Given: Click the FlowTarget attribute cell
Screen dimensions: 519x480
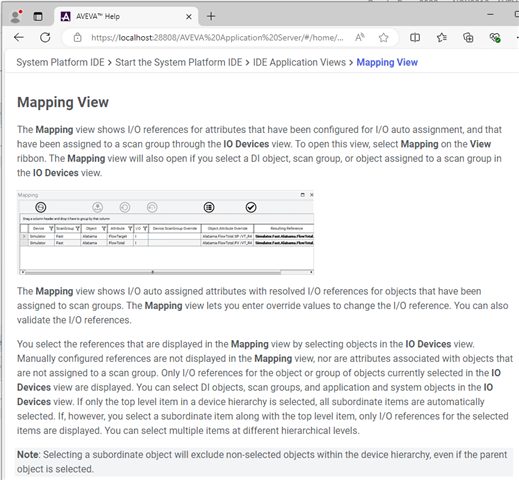Looking at the screenshot, I should click(120, 236).
